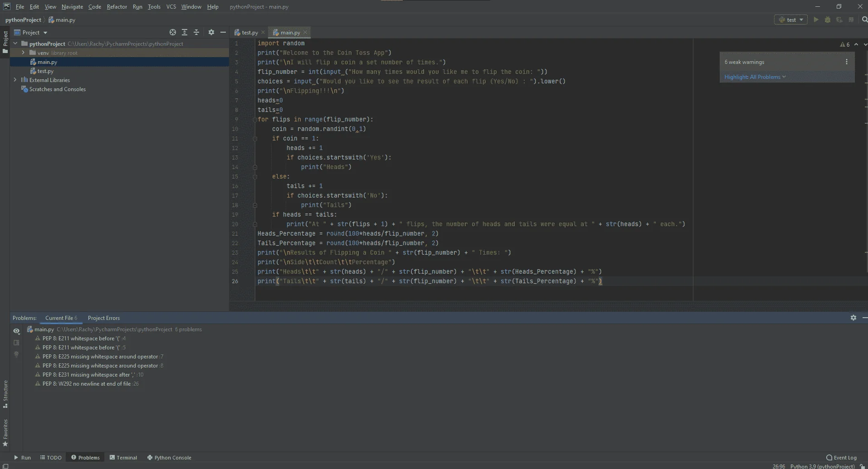This screenshot has width=868, height=469.
Task: Hide the Project panel with minus icon
Action: pyautogui.click(x=223, y=32)
